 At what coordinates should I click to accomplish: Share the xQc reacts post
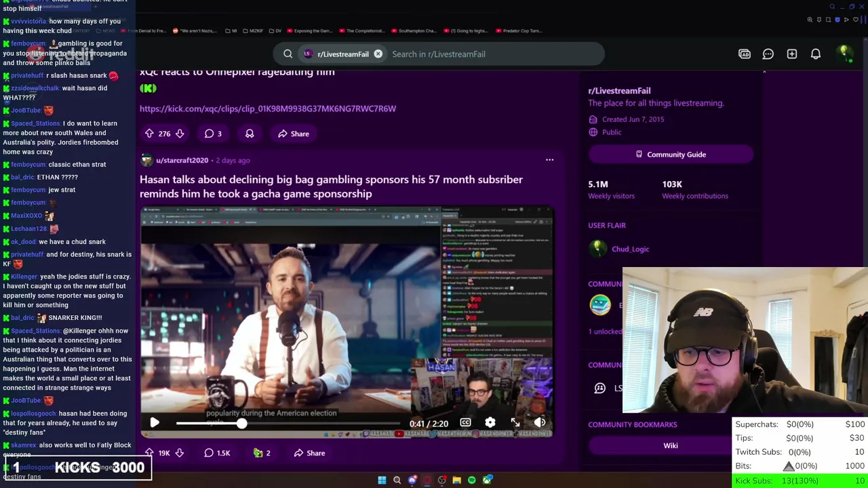pyautogui.click(x=294, y=134)
